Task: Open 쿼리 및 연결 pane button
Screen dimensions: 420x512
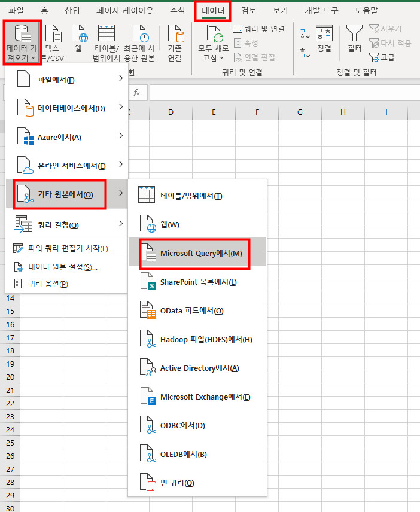Action: (258, 29)
